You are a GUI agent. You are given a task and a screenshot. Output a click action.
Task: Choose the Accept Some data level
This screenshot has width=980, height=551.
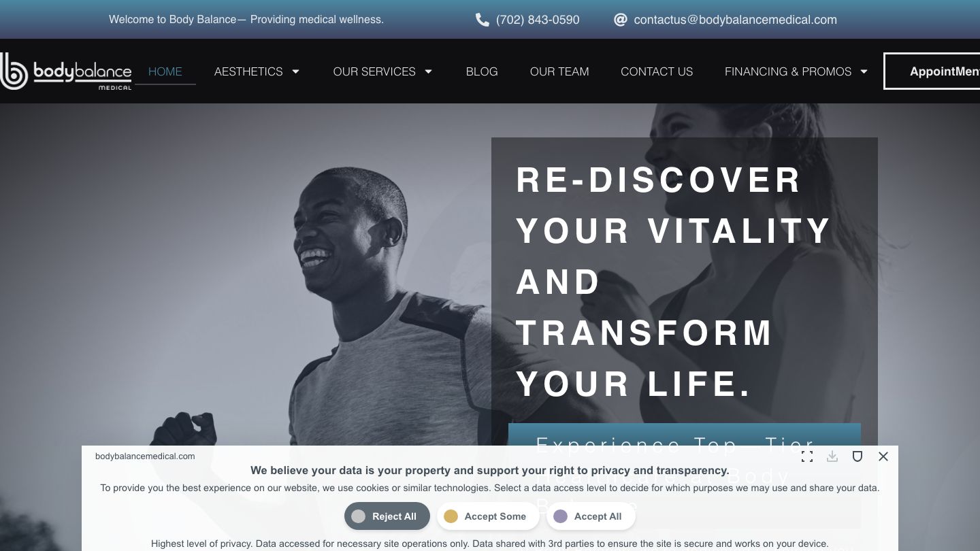487,516
